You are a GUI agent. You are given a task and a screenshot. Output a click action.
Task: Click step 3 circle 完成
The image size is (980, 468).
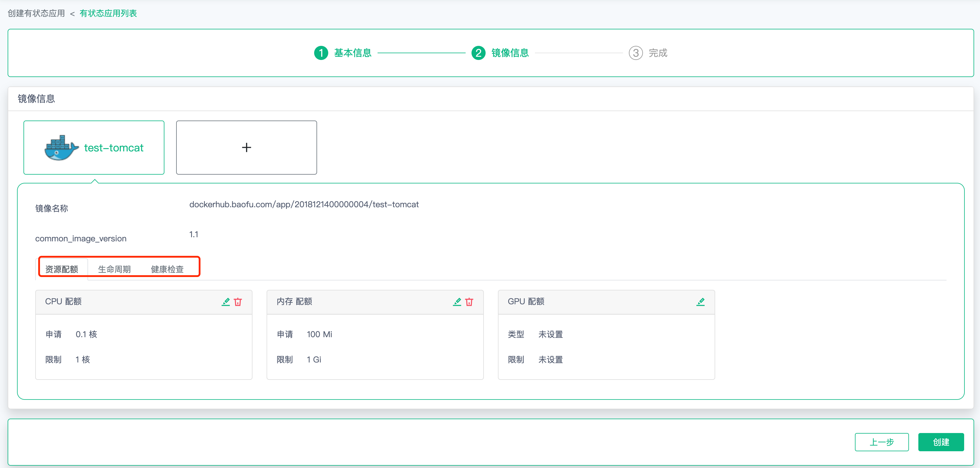click(x=635, y=53)
